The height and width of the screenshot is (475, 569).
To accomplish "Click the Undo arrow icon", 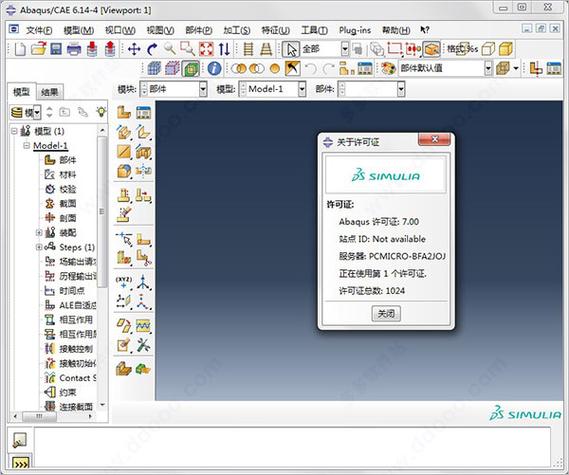I will coord(310,68).
